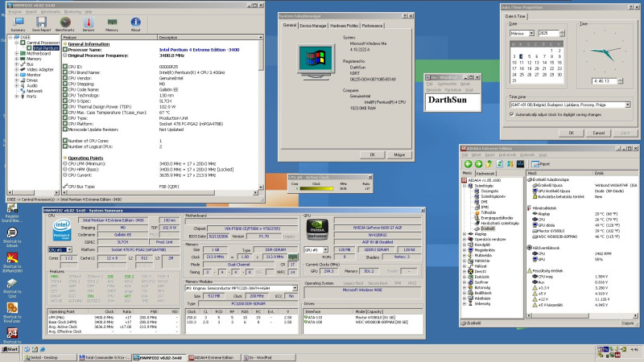Image resolution: width=644 pixels, height=362 pixels.
Task: Click Internet Explorer quick launch icon
Action: 43,349
